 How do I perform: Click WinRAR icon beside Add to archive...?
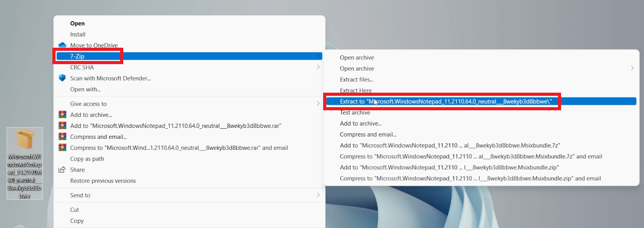[62, 115]
